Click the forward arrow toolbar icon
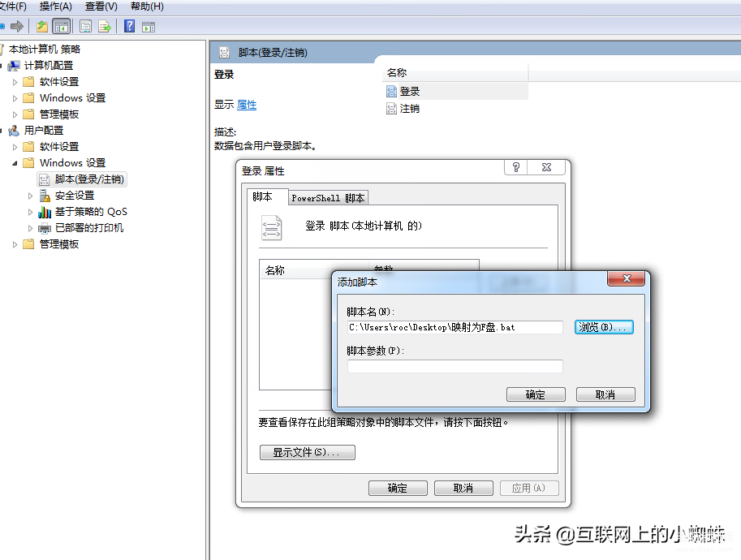 tap(16, 27)
